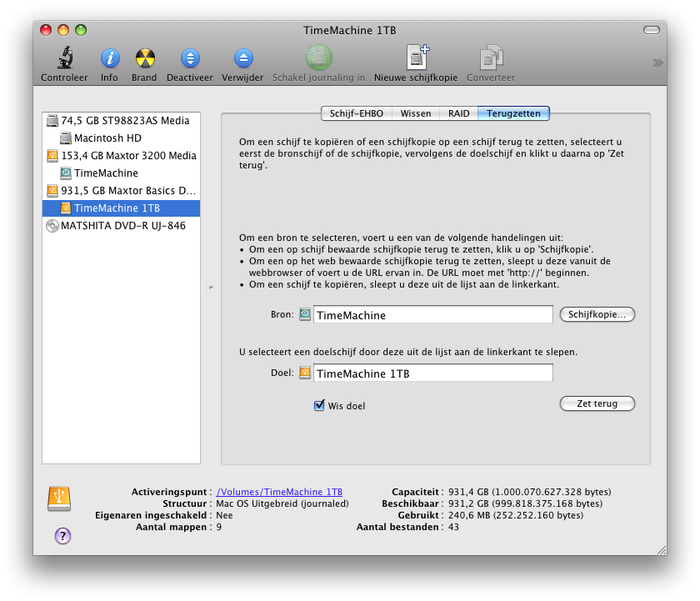Click the Controleer microscope icon

pos(64,58)
